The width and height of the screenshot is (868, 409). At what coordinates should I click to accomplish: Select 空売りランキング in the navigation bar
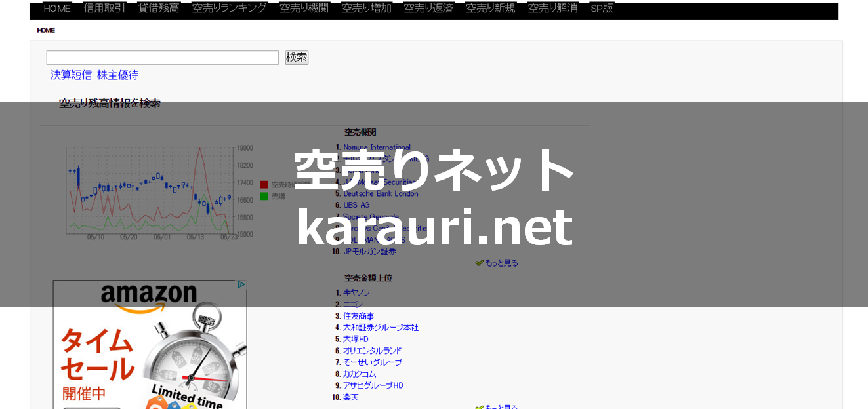pos(230,9)
